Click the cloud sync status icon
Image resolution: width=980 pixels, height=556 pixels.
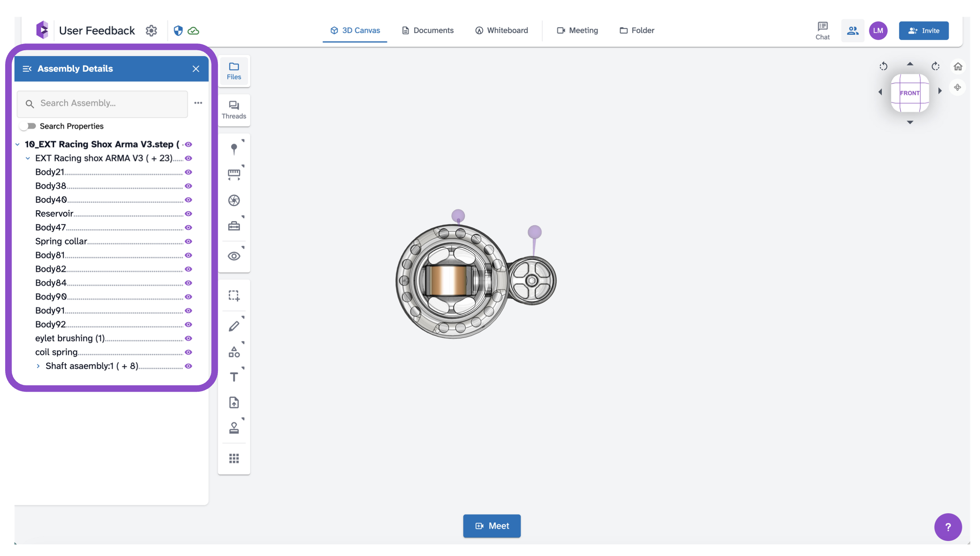tap(194, 31)
